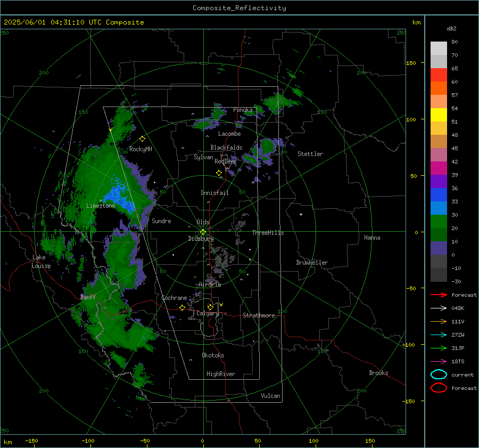Select the bright green 30 dBZ swatch
The width and height of the screenshot is (479, 448).
(439, 221)
